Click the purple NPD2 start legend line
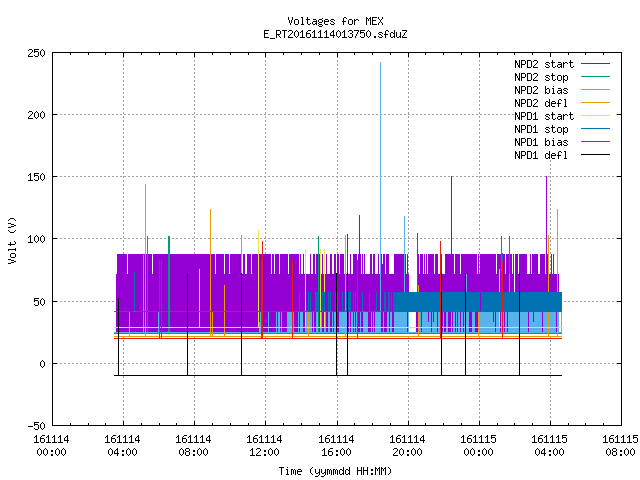Screen dimensions: 640x480 (596, 64)
